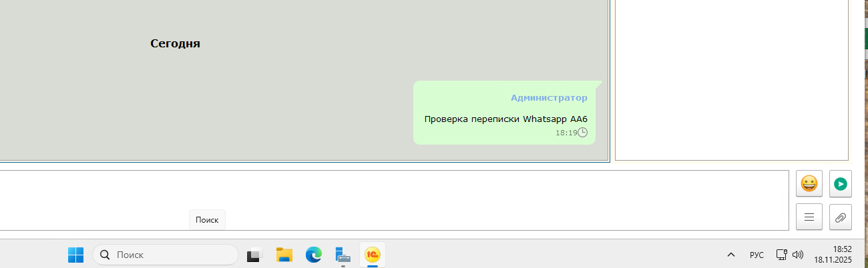This screenshot has height=268, width=868.
Task: Switch the 'РУС' input language
Action: [756, 255]
